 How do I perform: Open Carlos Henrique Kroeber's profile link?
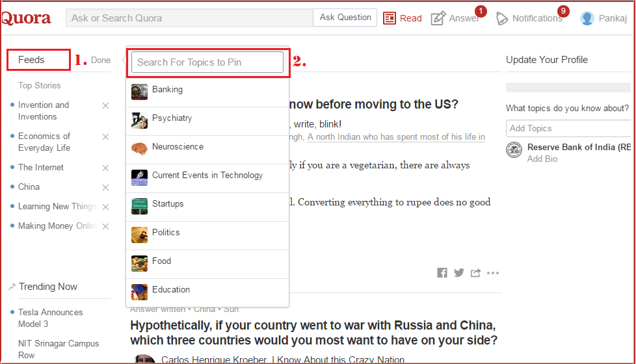214,359
